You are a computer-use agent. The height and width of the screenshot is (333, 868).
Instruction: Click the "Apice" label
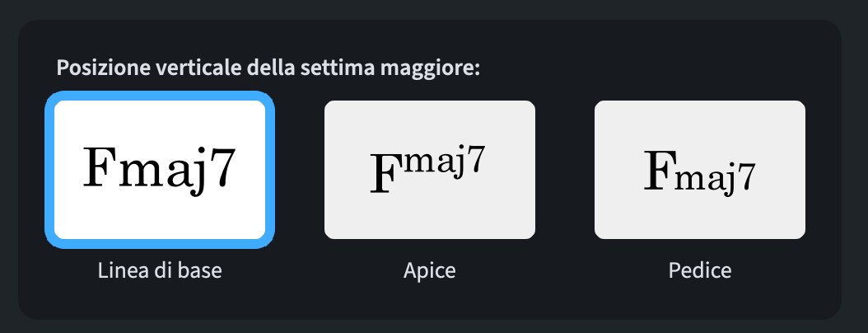click(430, 270)
